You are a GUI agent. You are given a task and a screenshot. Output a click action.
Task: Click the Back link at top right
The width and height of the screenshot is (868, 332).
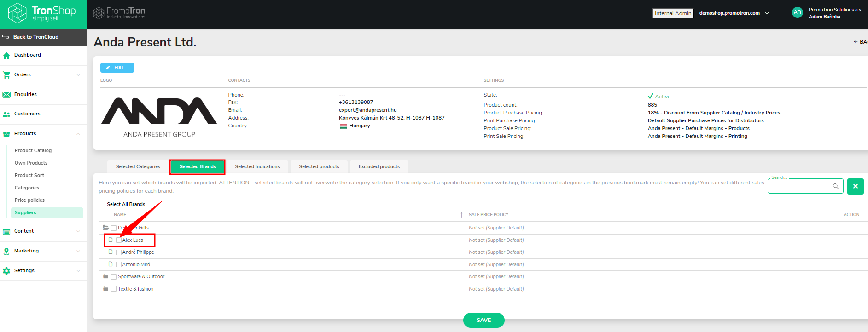(861, 42)
